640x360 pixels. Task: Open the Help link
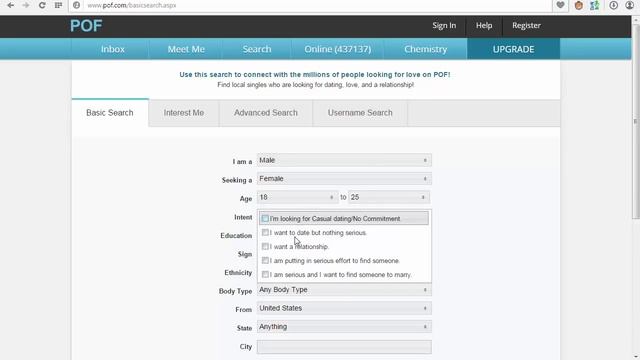point(484,25)
